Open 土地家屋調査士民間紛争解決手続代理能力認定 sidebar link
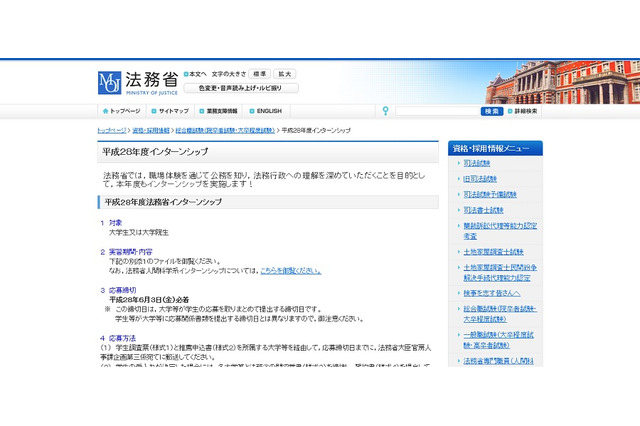 tap(500, 273)
